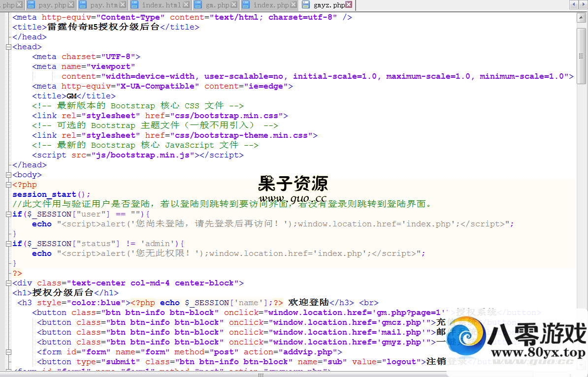The image size is (588, 377).
Task: Click the <title>GM</title> line
Action: [x=74, y=96]
